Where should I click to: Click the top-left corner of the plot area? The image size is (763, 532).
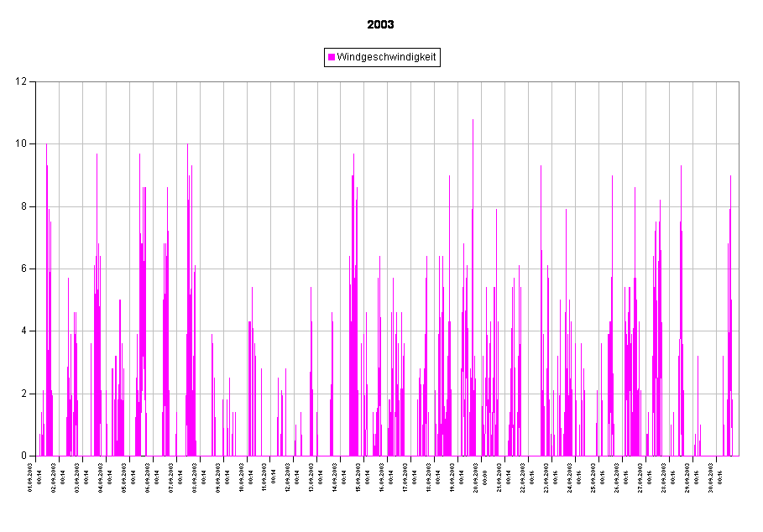click(x=36, y=82)
